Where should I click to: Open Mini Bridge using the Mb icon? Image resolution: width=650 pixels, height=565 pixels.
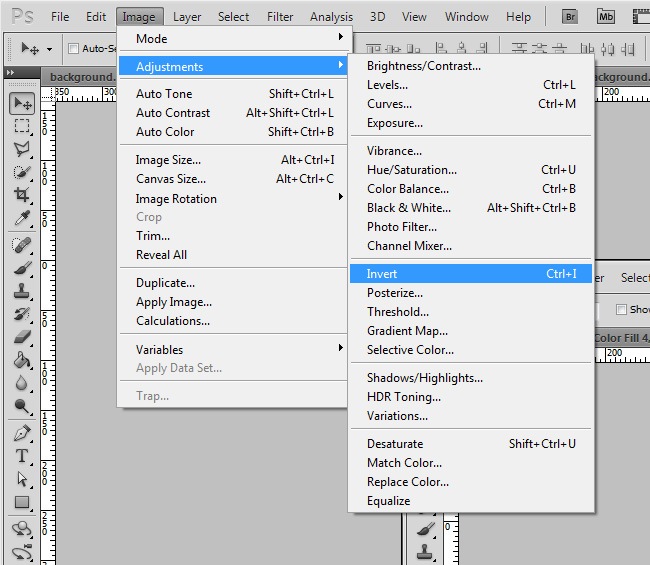point(605,16)
